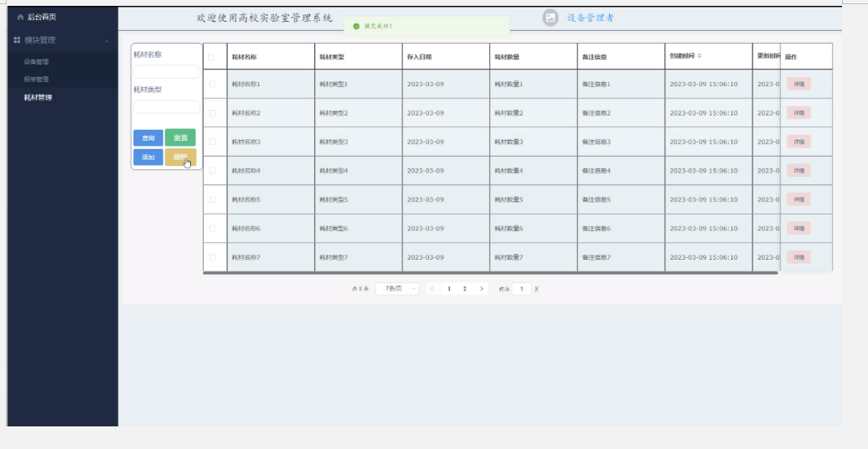Sort by the 创建时间 sort arrows
The height and width of the screenshot is (449, 868).
(700, 56)
